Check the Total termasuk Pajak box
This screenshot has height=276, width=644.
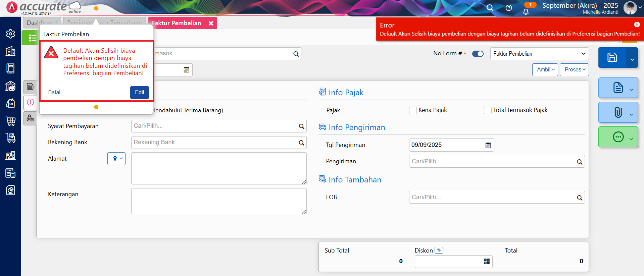[x=488, y=110]
